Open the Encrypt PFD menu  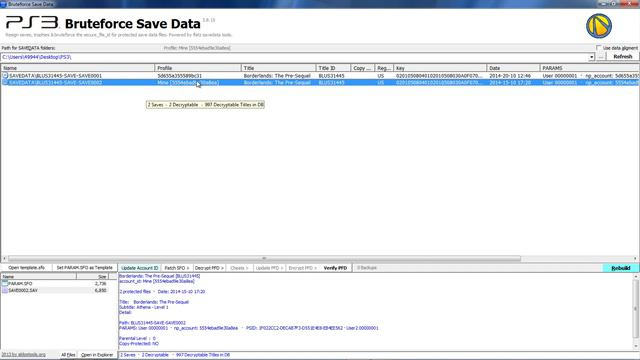(x=302, y=268)
